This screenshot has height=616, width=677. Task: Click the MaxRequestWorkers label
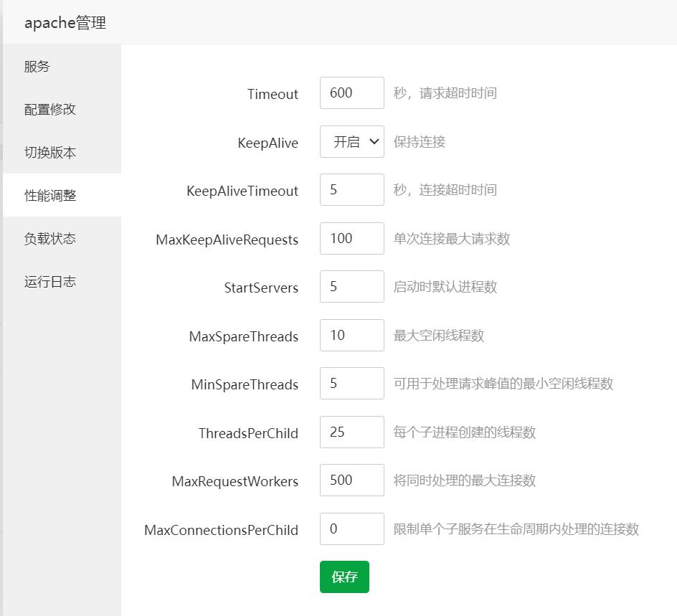click(x=235, y=480)
